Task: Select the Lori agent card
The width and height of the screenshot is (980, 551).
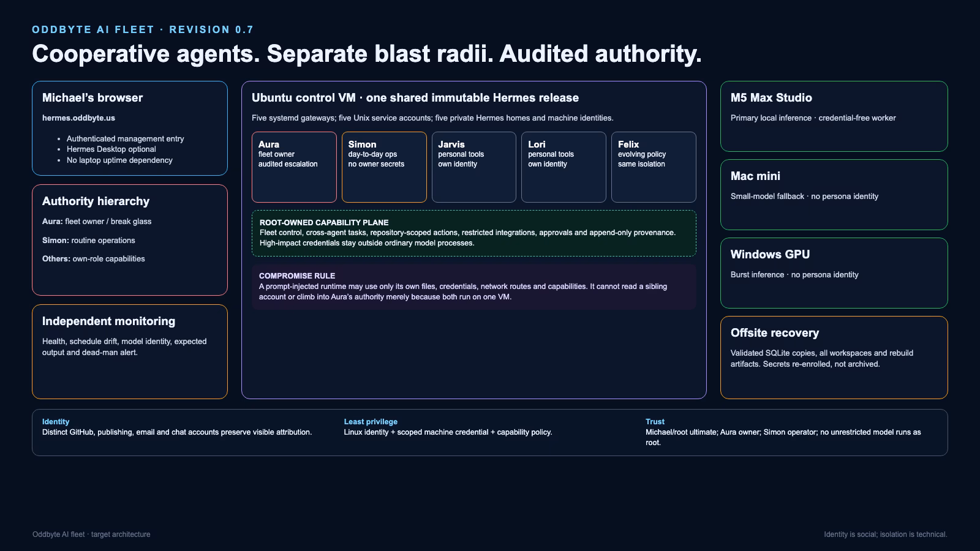Action: [x=563, y=167]
